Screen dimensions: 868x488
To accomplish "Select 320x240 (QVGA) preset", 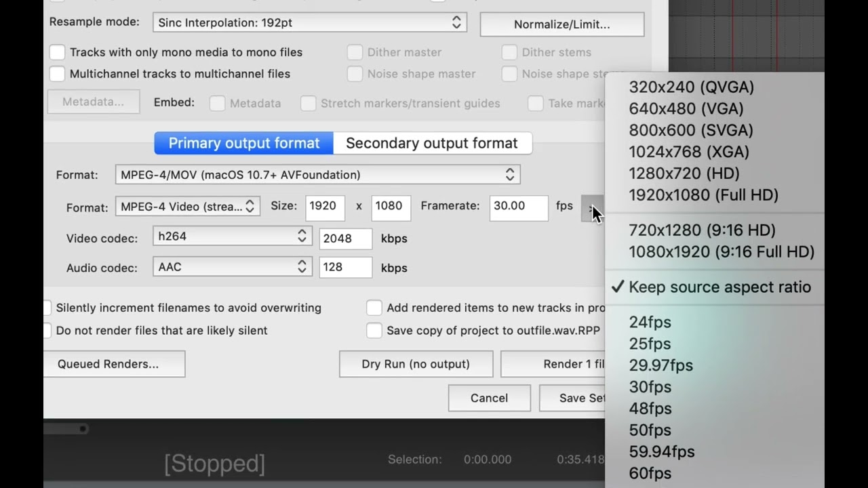I will (x=715, y=87).
